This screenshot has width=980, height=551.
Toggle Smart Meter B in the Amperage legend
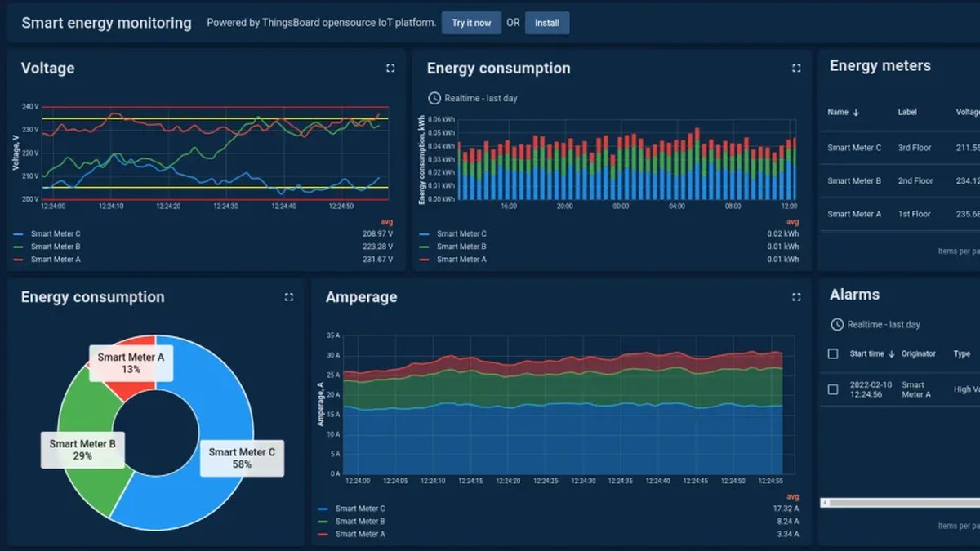click(360, 521)
